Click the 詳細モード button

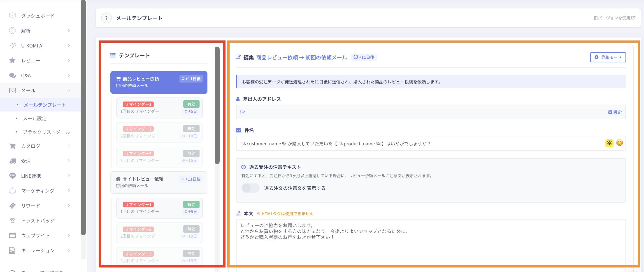click(608, 57)
